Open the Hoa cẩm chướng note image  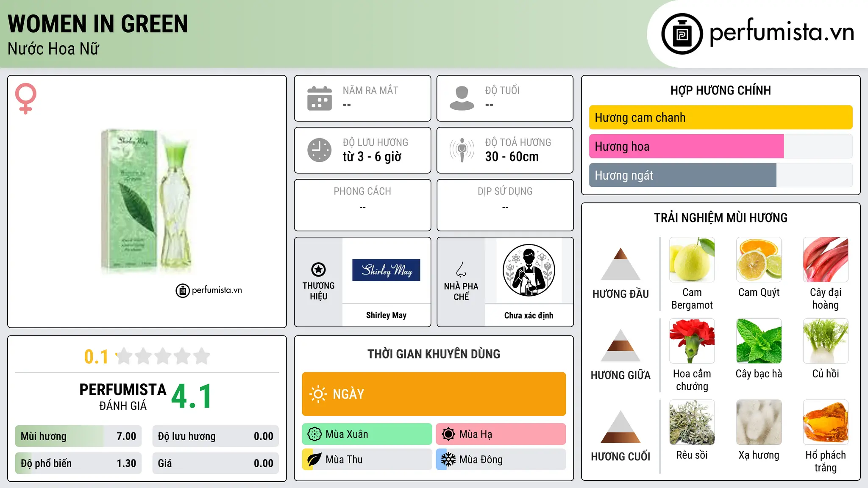pyautogui.click(x=692, y=341)
